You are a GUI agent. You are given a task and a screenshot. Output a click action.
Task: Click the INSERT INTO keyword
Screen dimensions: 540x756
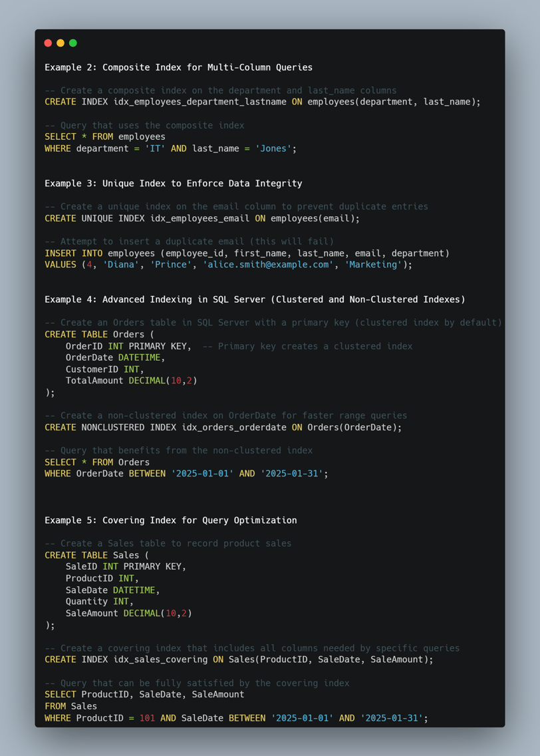tap(73, 254)
